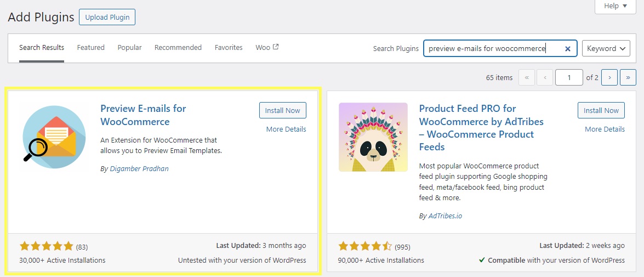This screenshot has height=277, width=644.
Task: Go to first page of results
Action: pos(527,77)
